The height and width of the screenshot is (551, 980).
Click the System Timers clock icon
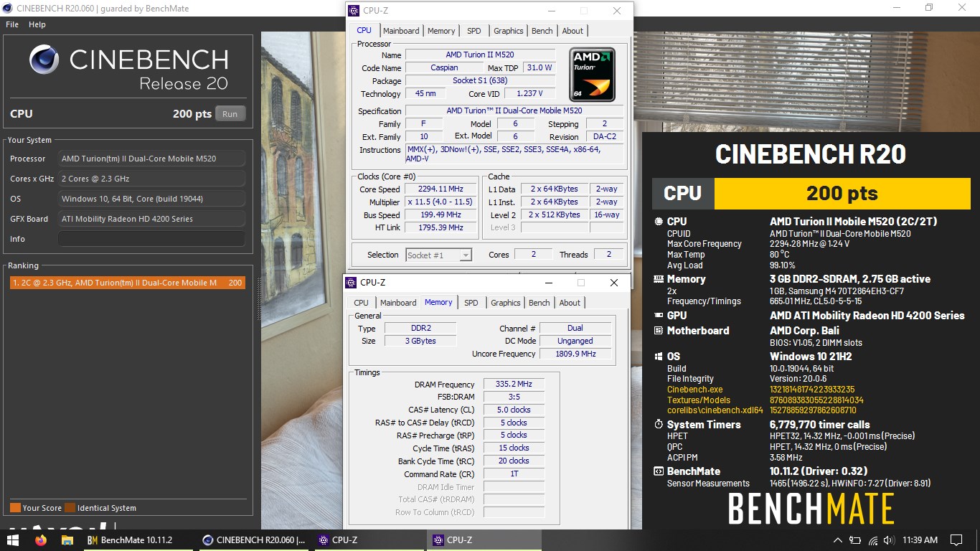(659, 425)
